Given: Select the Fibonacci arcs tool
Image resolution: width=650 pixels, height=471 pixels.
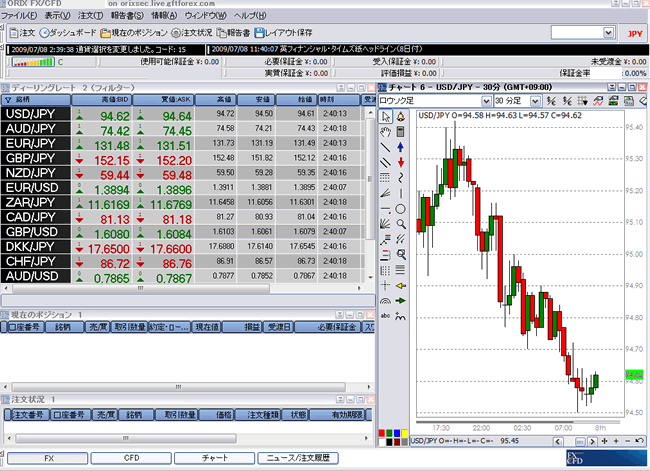Looking at the screenshot, I should 386,301.
